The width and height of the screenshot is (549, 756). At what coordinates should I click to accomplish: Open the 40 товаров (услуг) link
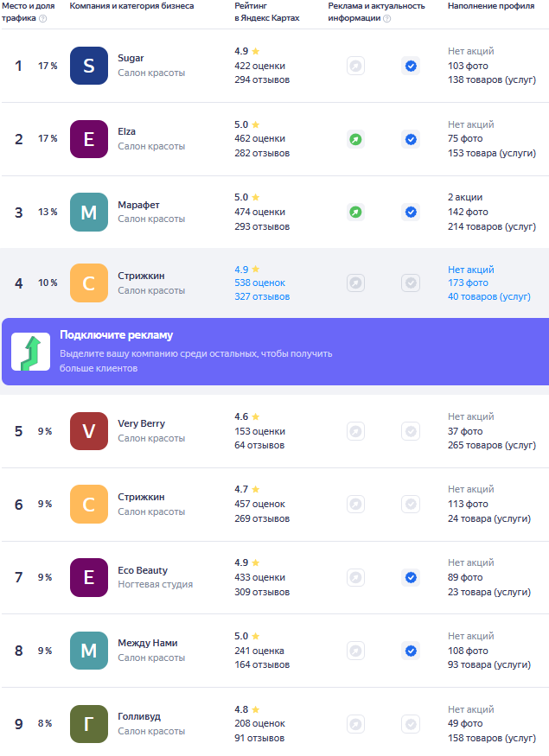489,297
